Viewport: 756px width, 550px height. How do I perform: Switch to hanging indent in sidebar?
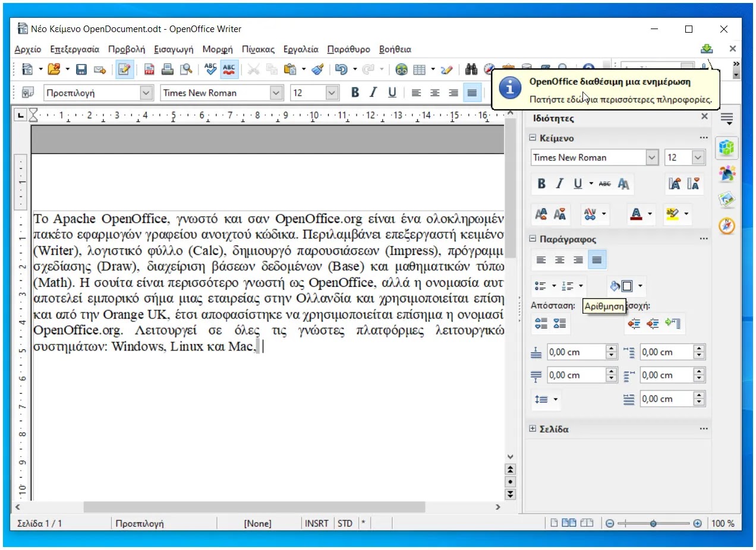[x=673, y=324]
